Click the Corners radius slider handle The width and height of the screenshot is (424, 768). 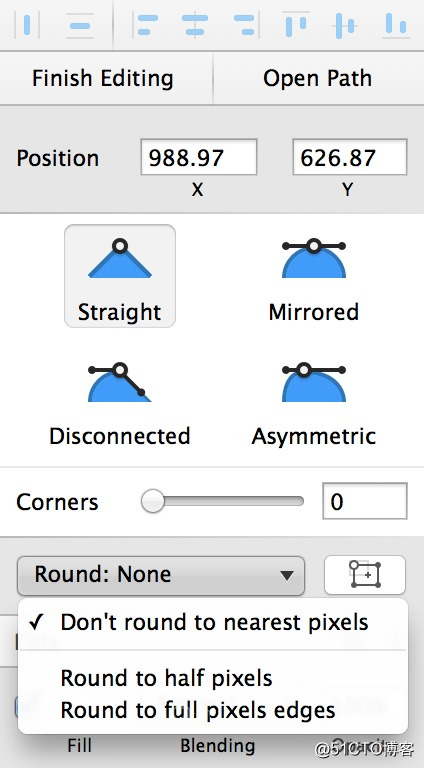[x=153, y=501]
